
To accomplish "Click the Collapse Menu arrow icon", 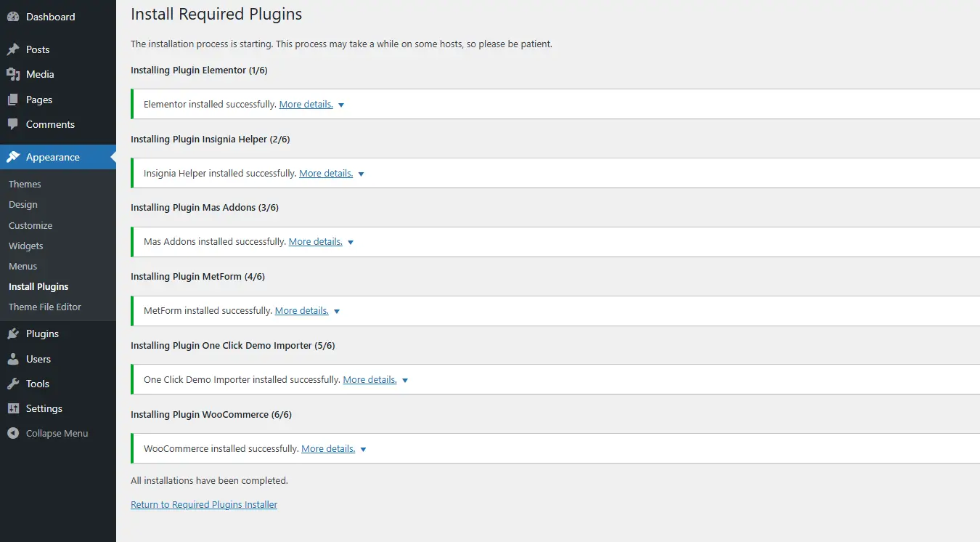I will click(13, 433).
